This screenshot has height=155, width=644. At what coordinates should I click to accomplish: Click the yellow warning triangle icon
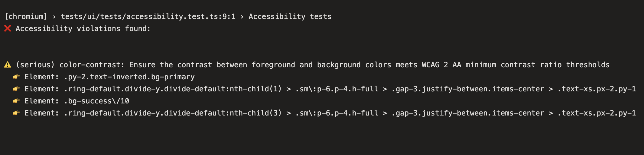click(x=8, y=65)
